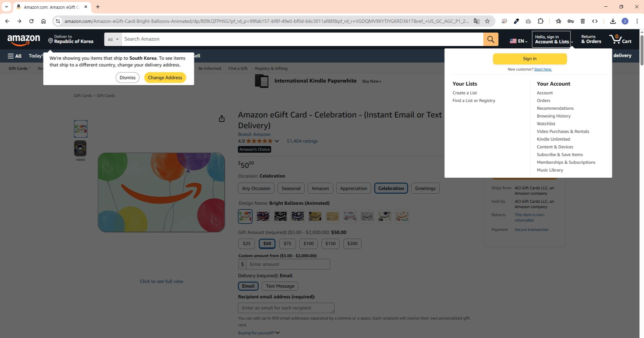
Task: Open the tab search chevron in title bar
Action: [x=6, y=7]
